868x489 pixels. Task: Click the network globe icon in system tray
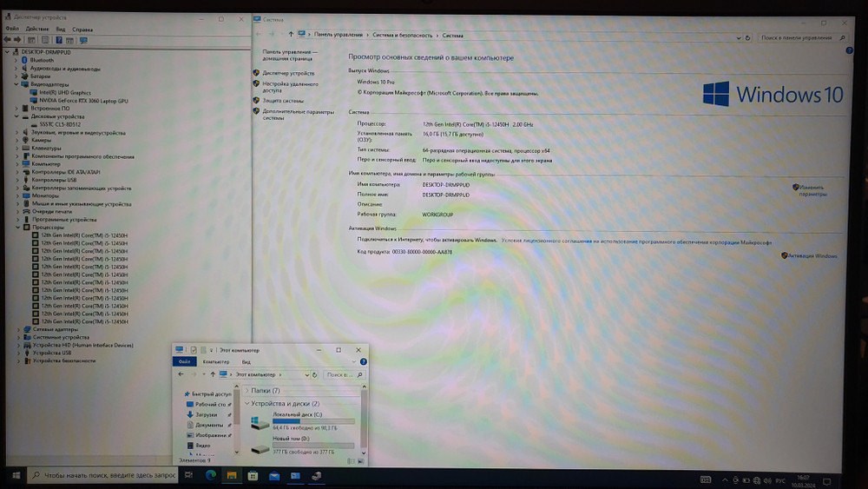[756, 480]
